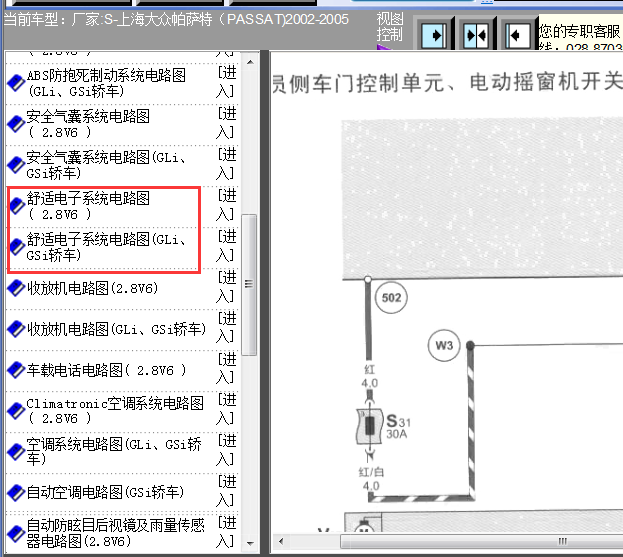Image resolution: width=623 pixels, height=557 pixels.
Task: Click book icon beside 舒适电子系统电路图(GLi、GSi轿车)
Action: 17,247
